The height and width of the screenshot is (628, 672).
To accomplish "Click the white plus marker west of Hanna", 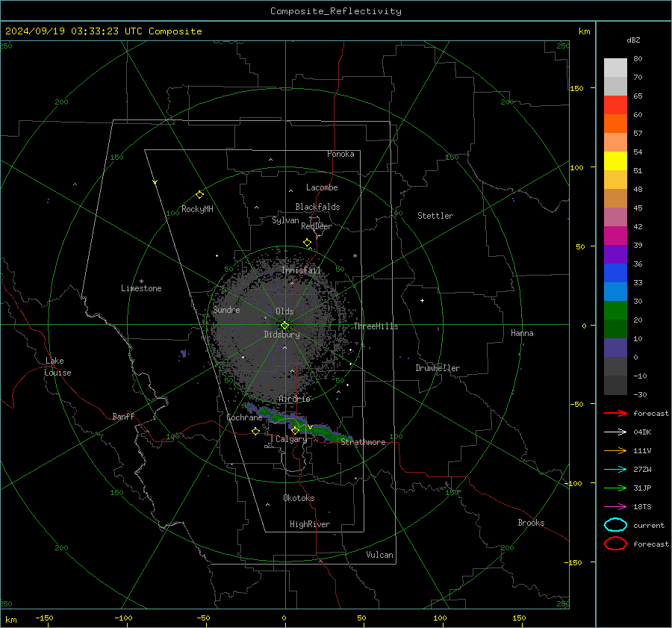I will (422, 300).
